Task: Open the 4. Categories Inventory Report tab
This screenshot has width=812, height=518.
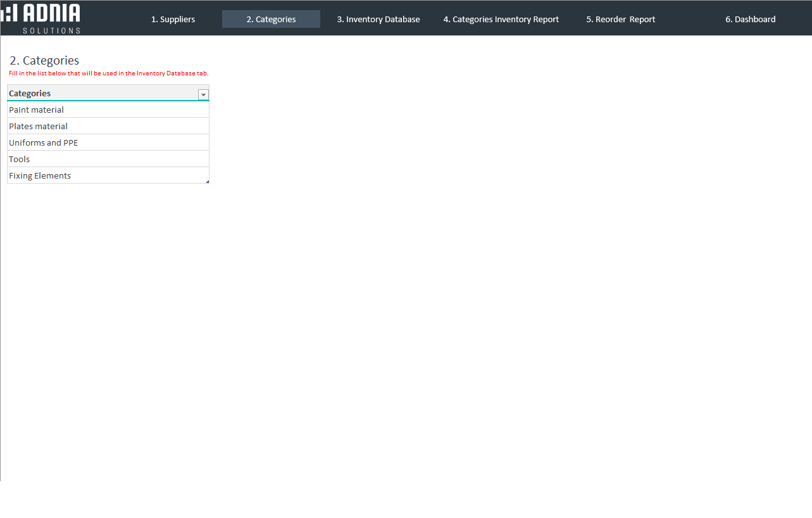Action: point(501,20)
